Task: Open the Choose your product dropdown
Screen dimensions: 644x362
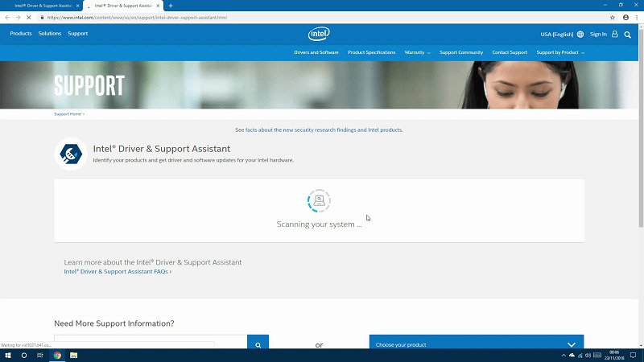Action: 476,344
